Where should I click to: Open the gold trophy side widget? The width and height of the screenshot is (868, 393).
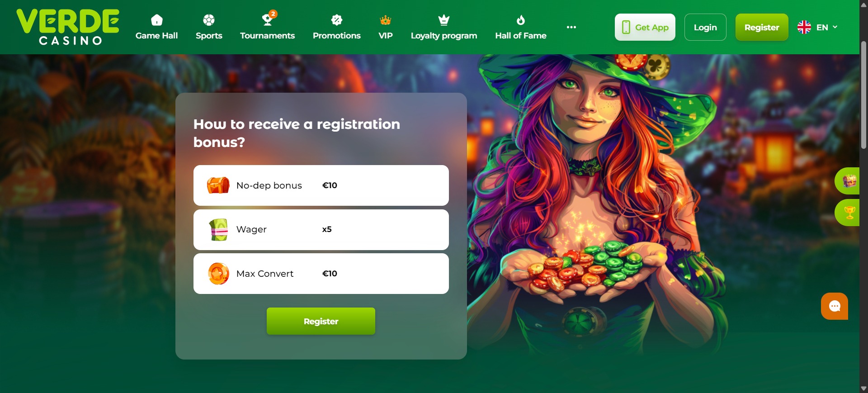848,213
